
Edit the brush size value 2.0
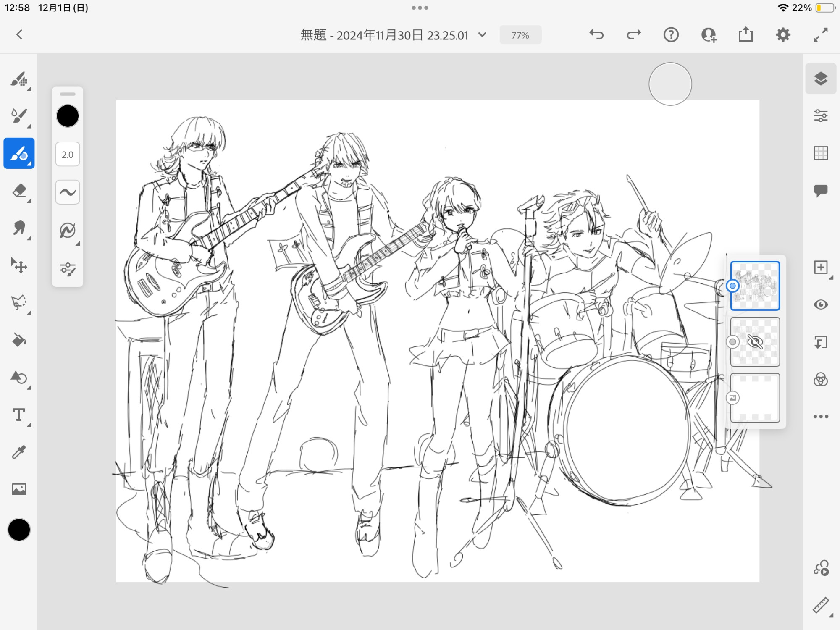coord(68,155)
